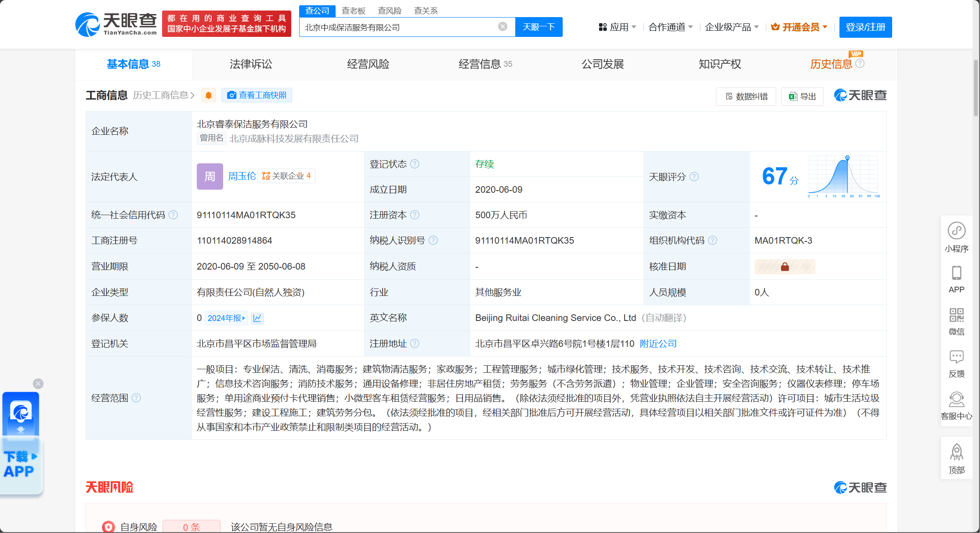
Task: Click the 下载APP floating promo
Action: coord(21,443)
